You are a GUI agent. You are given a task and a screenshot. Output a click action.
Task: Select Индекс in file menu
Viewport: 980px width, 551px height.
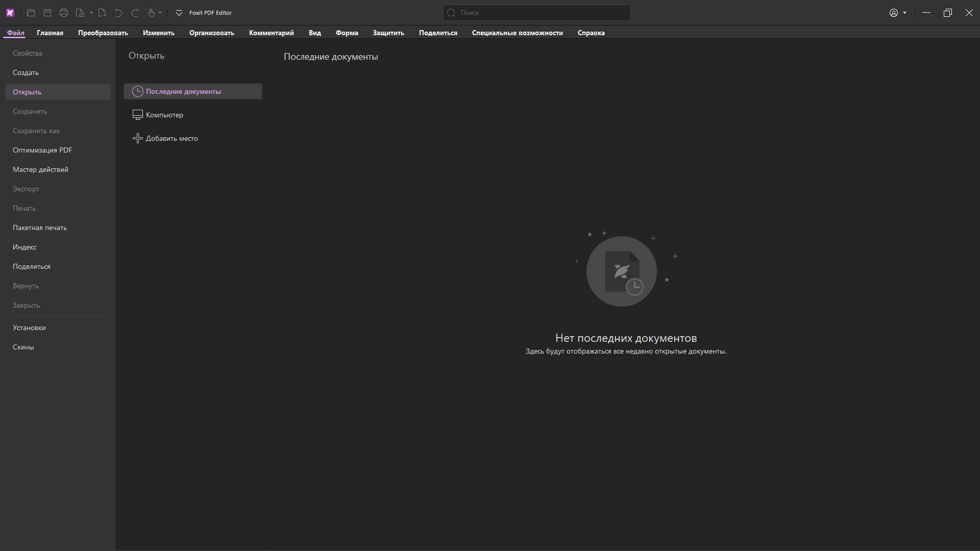(x=58, y=247)
